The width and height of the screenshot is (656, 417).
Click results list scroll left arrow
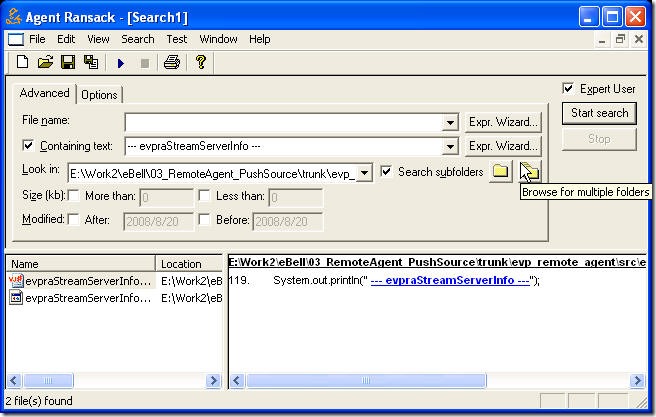13,381
